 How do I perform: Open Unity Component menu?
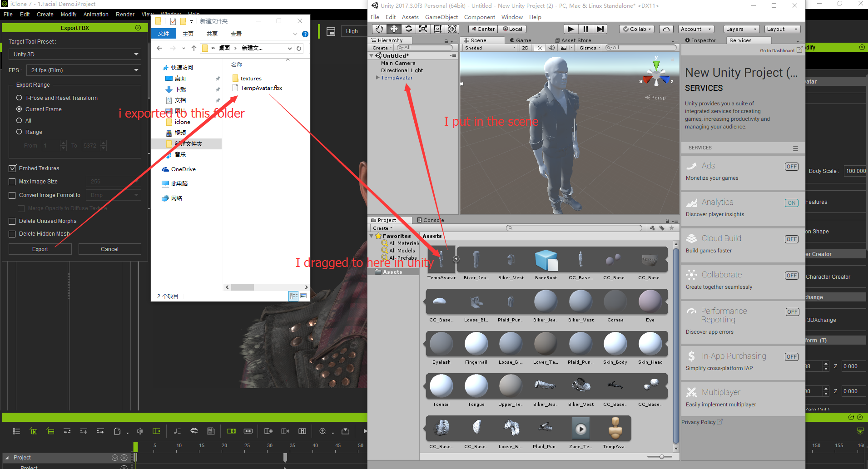point(479,17)
